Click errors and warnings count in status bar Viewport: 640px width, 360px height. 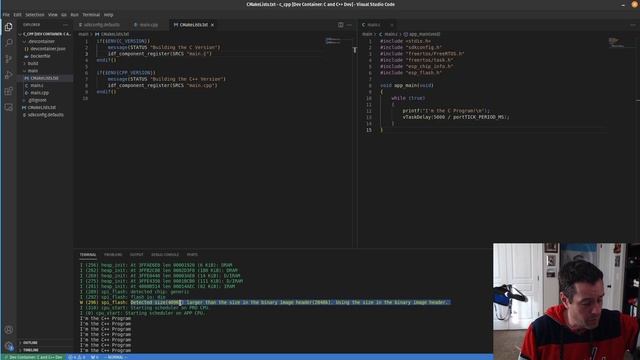click(x=77, y=357)
